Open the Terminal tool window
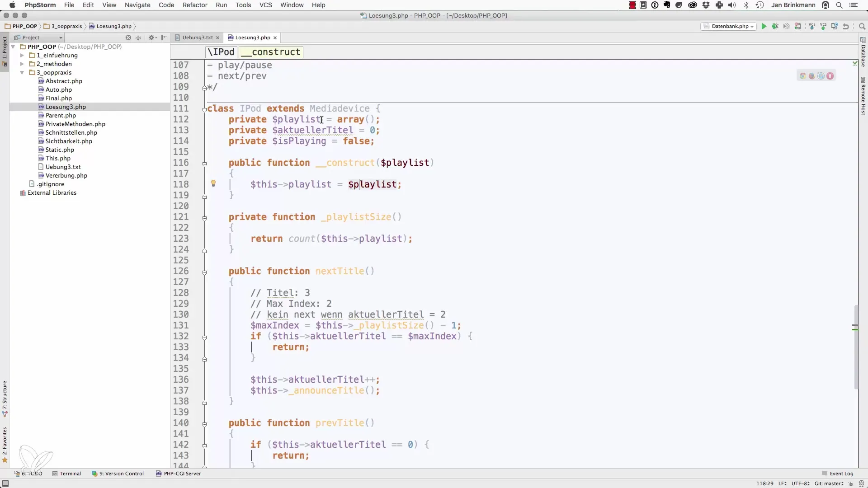 coord(66,474)
